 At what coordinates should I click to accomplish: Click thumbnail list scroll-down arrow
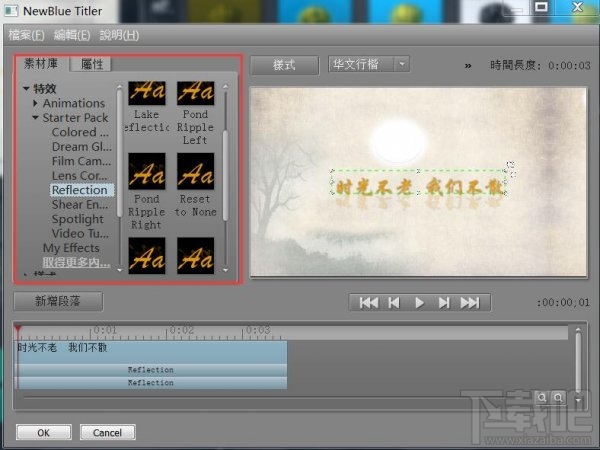coord(225,270)
